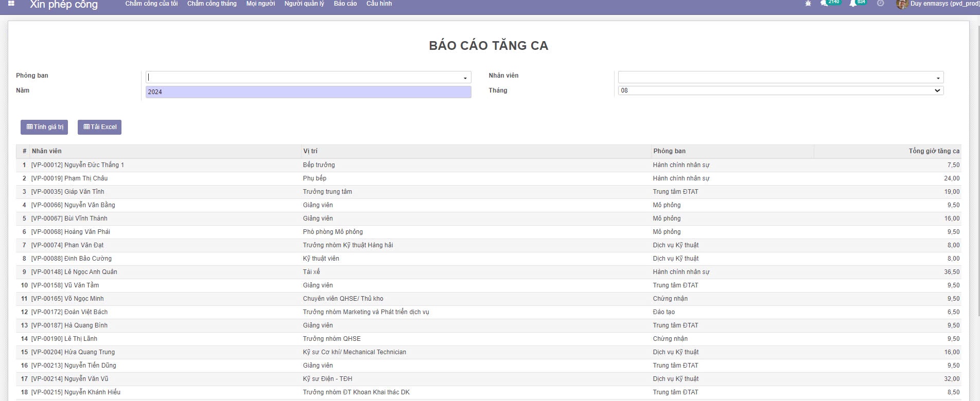The width and height of the screenshot is (980, 401).
Task: Click the debug bug icon
Action: point(808,4)
